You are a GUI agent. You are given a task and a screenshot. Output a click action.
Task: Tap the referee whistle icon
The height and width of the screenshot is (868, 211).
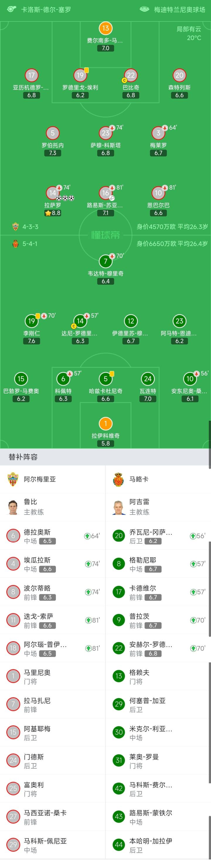(11, 9)
